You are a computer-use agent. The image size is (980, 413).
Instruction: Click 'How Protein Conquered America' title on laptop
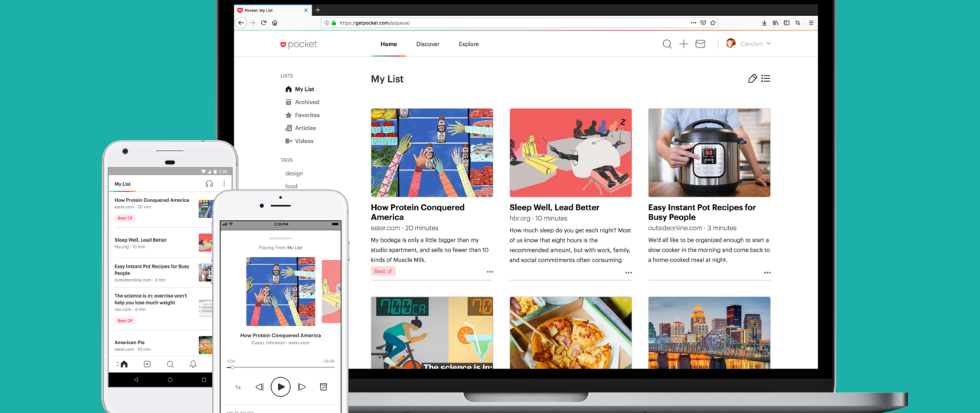point(417,212)
